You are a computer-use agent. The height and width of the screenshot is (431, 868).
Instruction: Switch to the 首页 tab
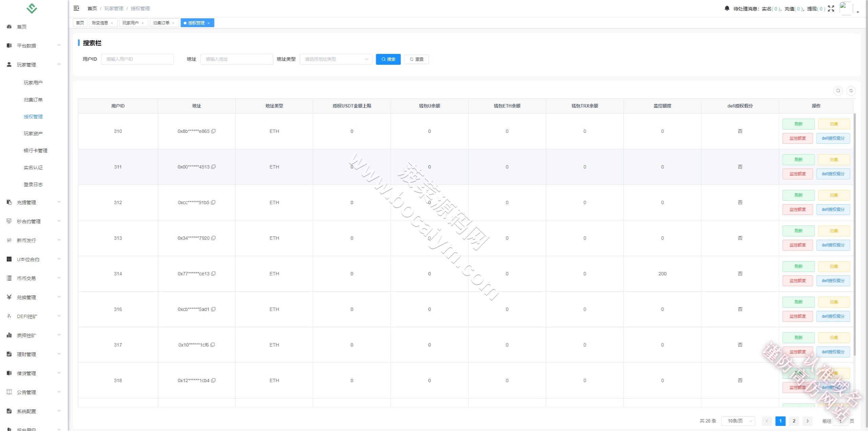point(80,23)
